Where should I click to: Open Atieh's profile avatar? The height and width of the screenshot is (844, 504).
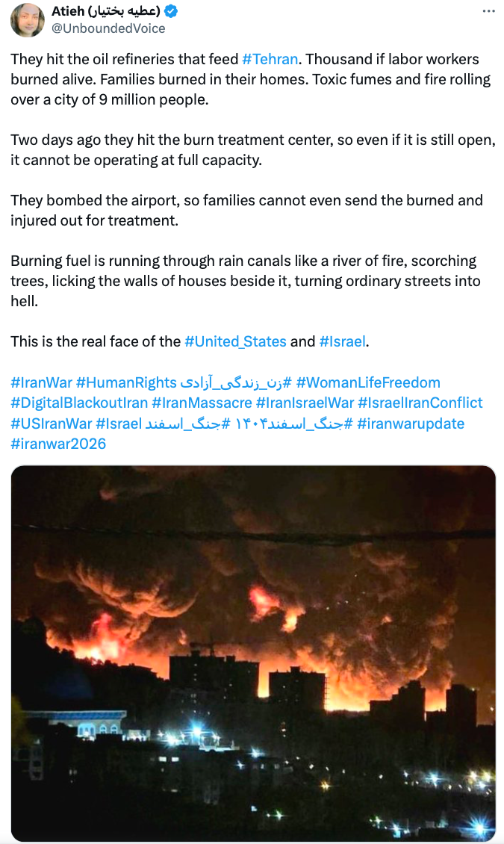coord(27,19)
